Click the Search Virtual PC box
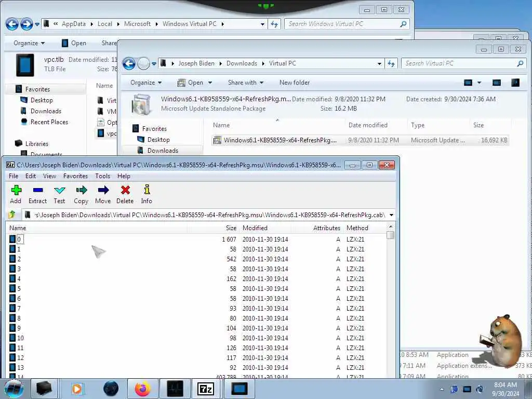Screen dimensions: 532x399 (x=463, y=63)
